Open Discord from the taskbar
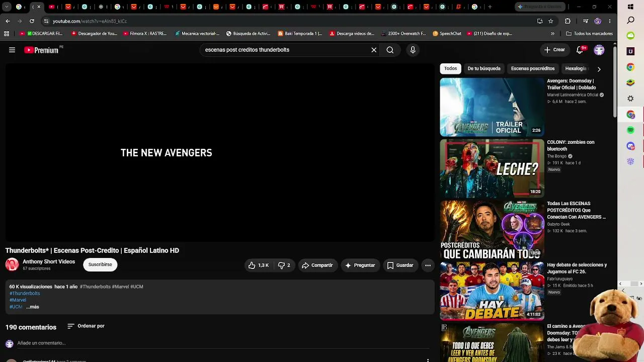 630,146
